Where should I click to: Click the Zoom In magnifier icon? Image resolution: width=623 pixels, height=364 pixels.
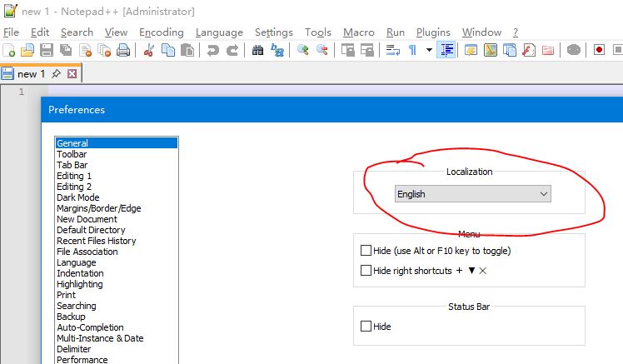coord(303,51)
